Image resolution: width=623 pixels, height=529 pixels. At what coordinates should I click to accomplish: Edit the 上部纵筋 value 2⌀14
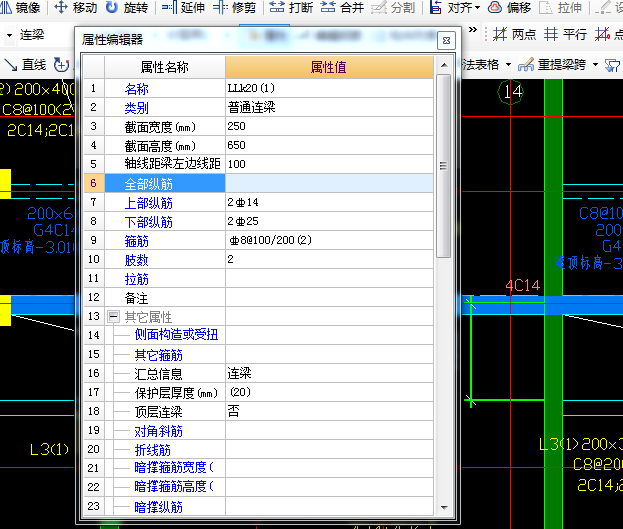(x=329, y=202)
